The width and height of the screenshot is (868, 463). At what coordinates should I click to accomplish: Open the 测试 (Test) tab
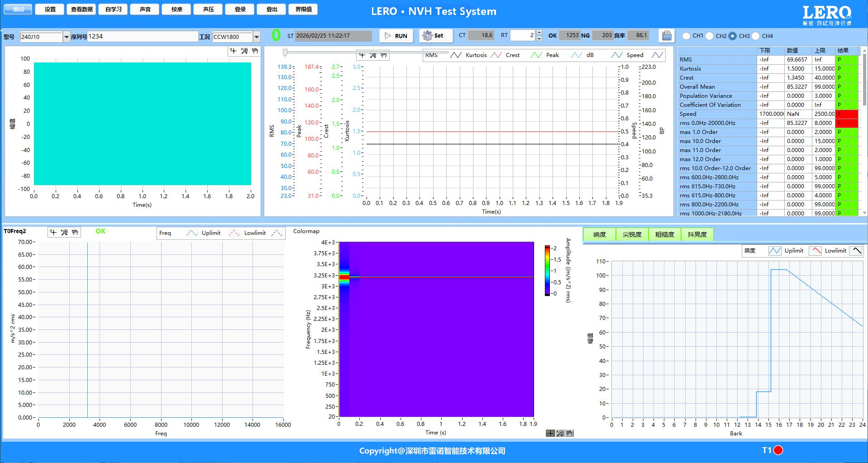point(19,9)
